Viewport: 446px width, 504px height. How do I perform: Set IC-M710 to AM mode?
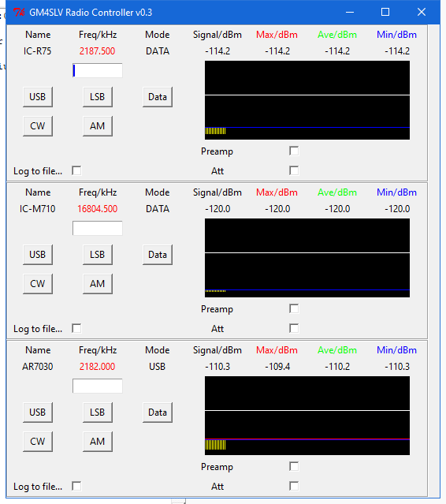pyautogui.click(x=98, y=284)
